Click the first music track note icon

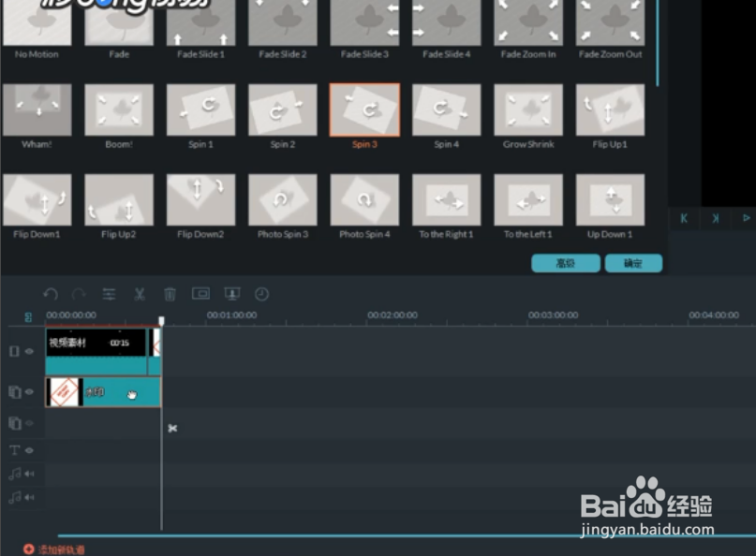15,474
